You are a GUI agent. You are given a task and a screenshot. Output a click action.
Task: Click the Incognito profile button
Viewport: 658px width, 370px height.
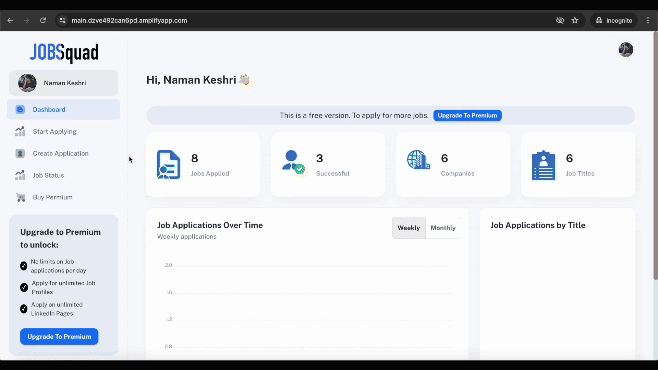[614, 20]
